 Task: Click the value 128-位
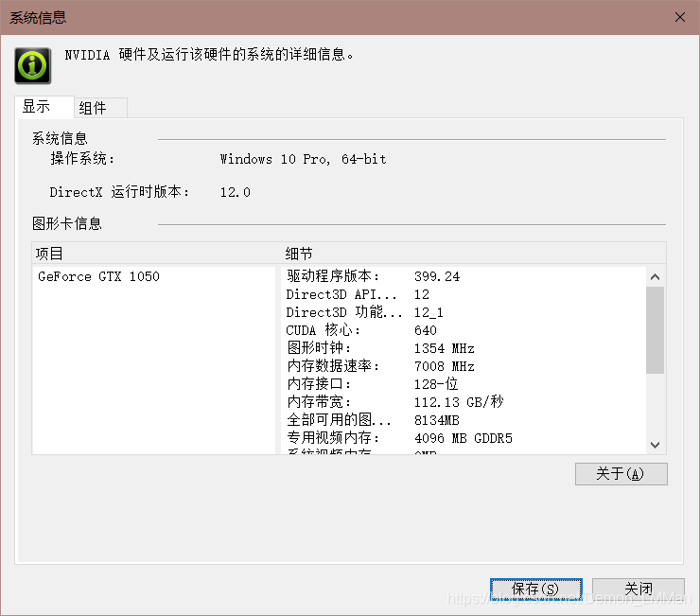[x=436, y=384]
